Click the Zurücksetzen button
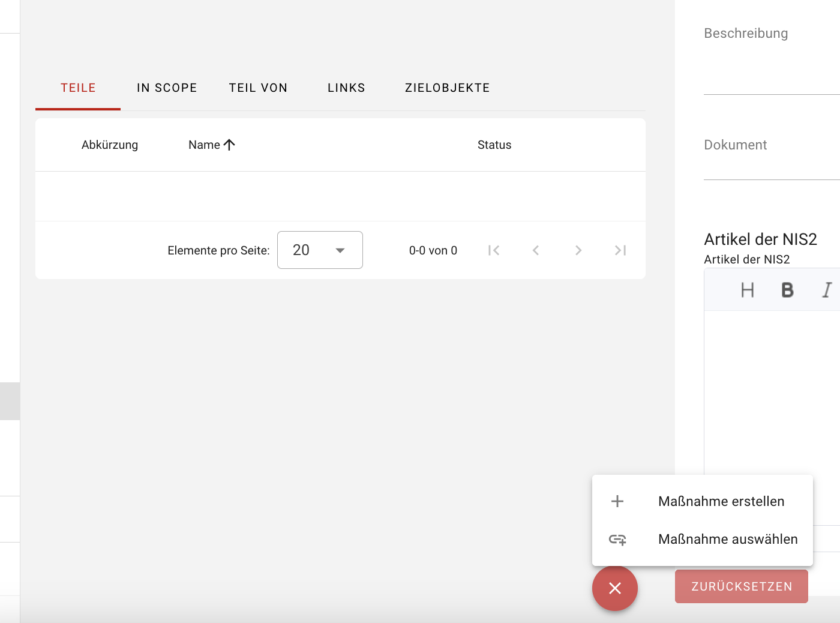This screenshot has height=623, width=840. tap(741, 586)
